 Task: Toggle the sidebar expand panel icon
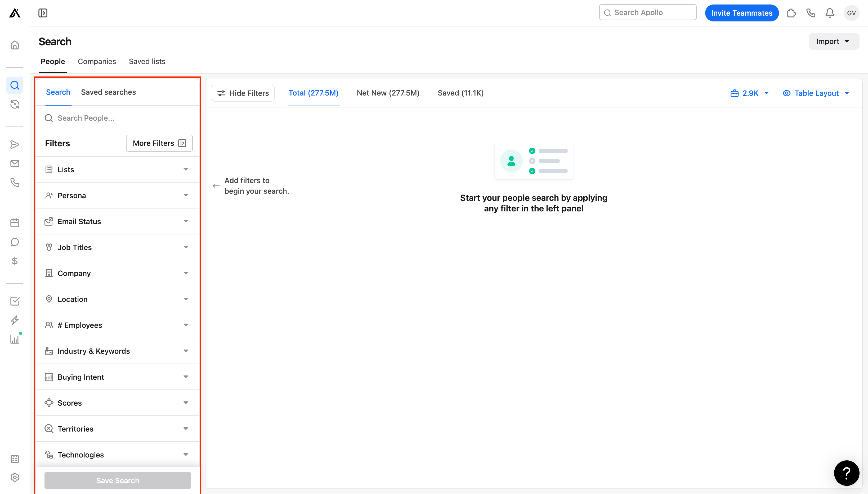point(43,13)
